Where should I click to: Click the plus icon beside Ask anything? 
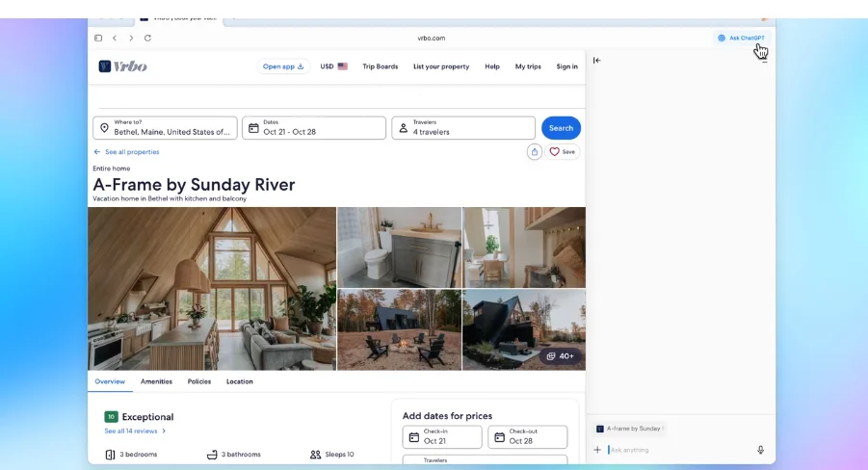click(597, 450)
